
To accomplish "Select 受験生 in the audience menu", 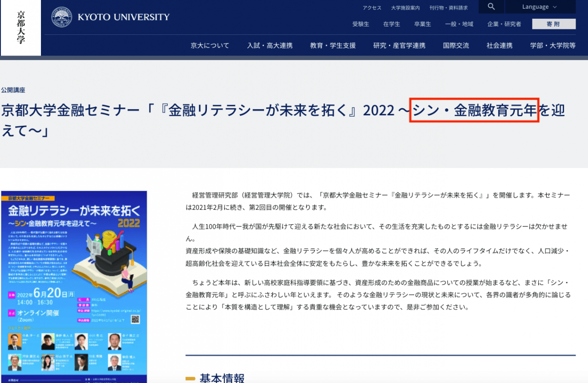I will (361, 24).
